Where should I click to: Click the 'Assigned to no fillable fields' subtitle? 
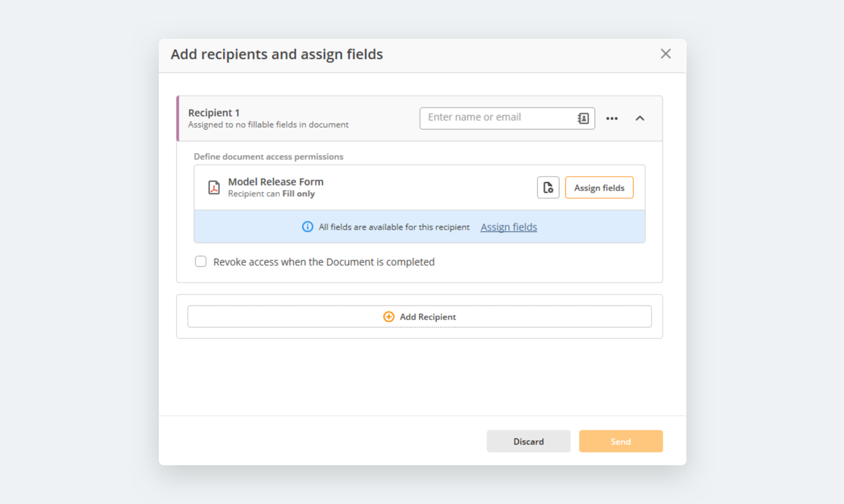pyautogui.click(x=268, y=125)
